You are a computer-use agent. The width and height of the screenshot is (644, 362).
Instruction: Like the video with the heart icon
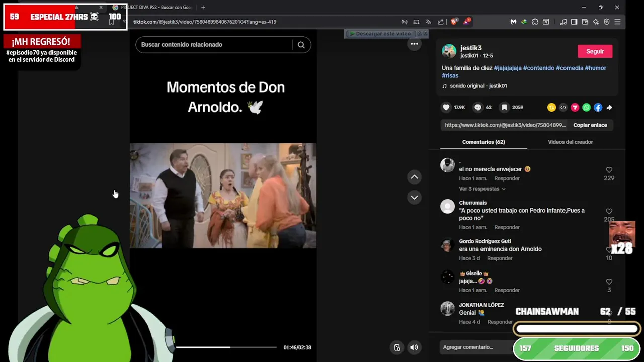(x=446, y=107)
